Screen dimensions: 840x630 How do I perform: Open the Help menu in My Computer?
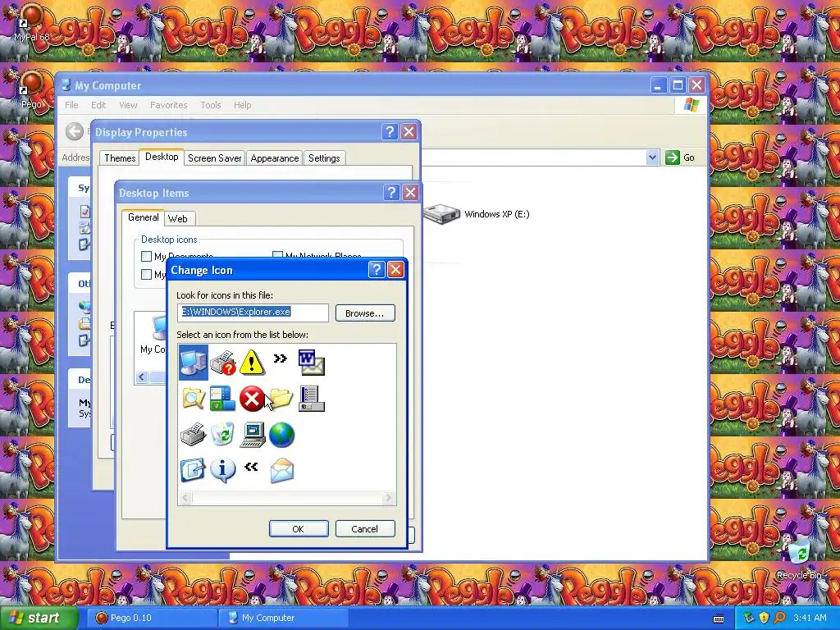coord(242,105)
